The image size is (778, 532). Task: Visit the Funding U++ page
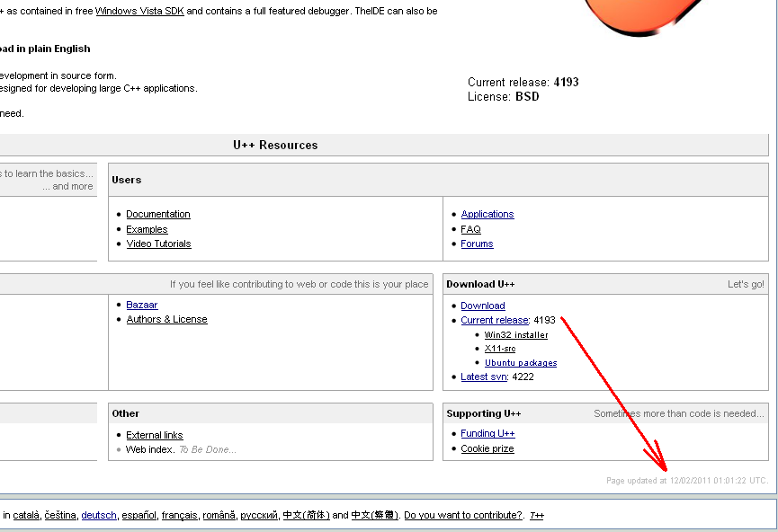pyautogui.click(x=487, y=434)
